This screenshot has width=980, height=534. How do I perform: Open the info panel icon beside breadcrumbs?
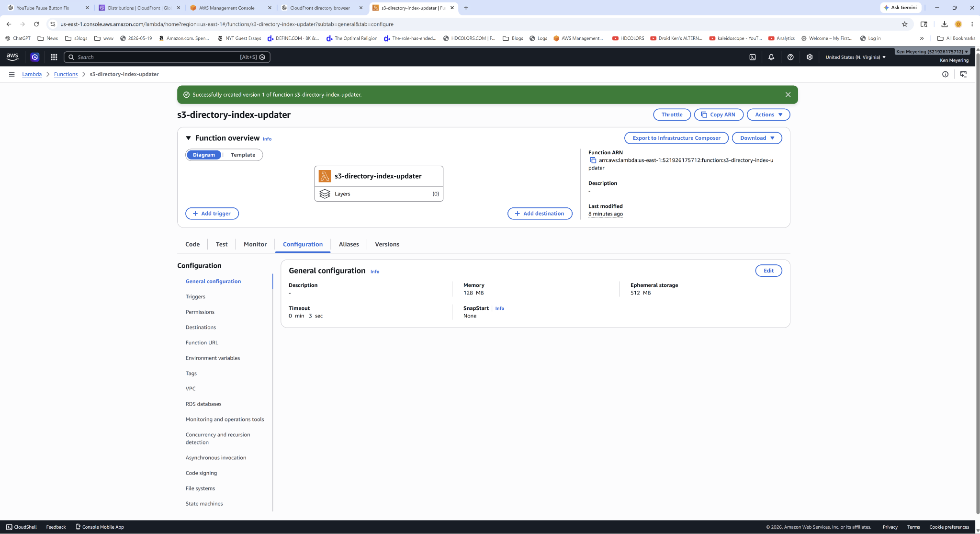pyautogui.click(x=945, y=74)
